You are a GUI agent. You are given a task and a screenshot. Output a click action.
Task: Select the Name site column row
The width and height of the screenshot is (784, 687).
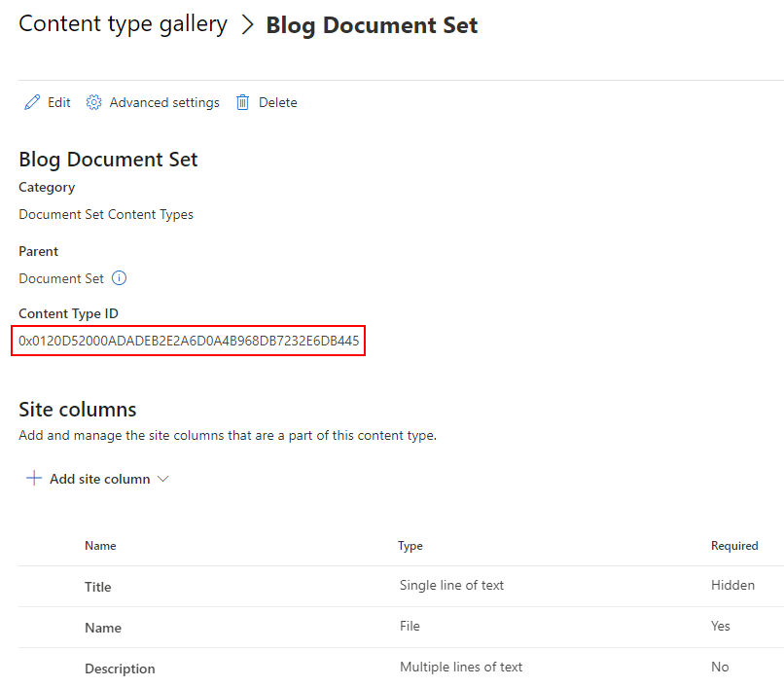103,628
